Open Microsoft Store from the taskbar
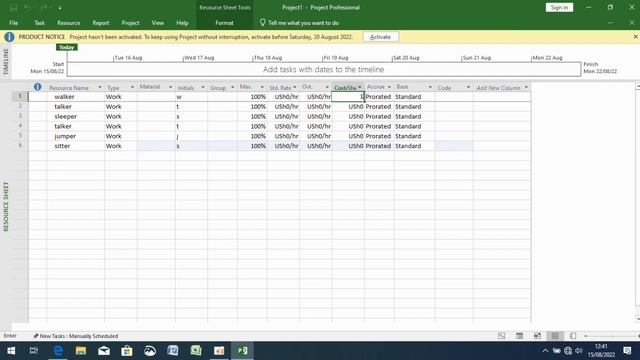This screenshot has width=640, height=360. tap(127, 351)
